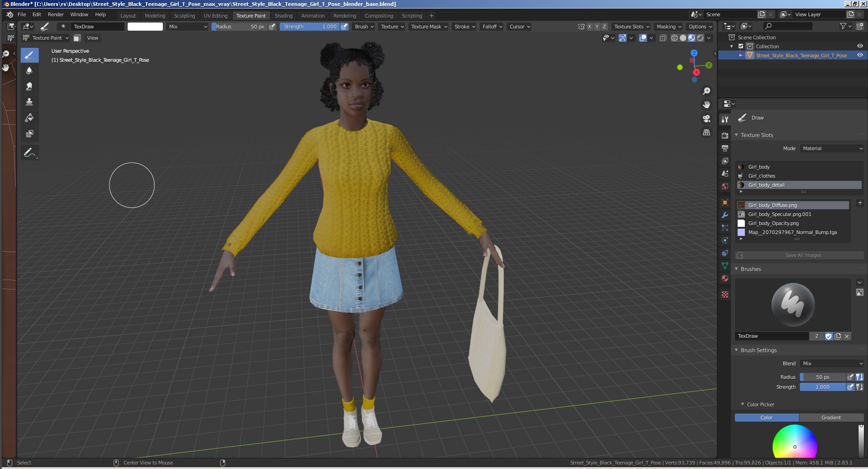Viewport: 868px width, 469px height.
Task: Select the Annotate tool
Action: [29, 152]
